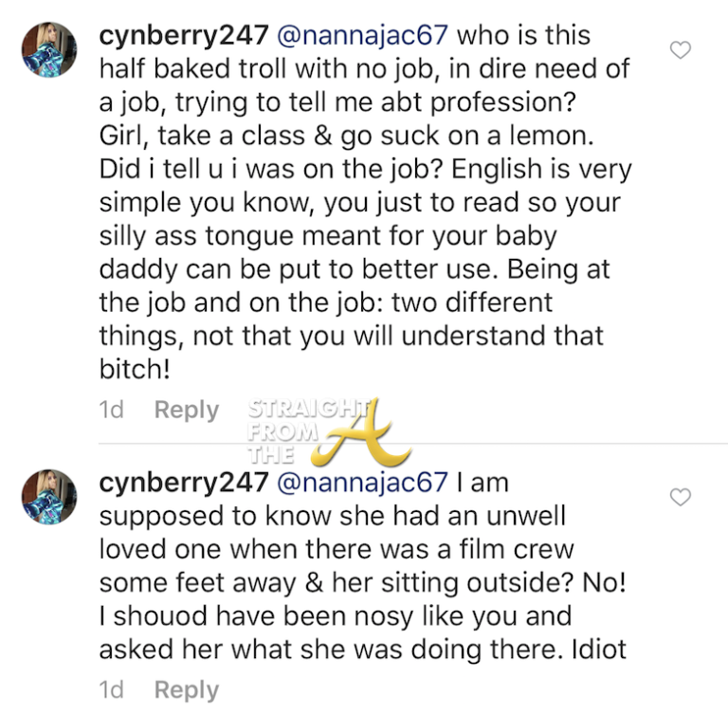This screenshot has height=715, width=728.
Task: Open cynberry247 profile from the first comment
Action: pos(184,36)
